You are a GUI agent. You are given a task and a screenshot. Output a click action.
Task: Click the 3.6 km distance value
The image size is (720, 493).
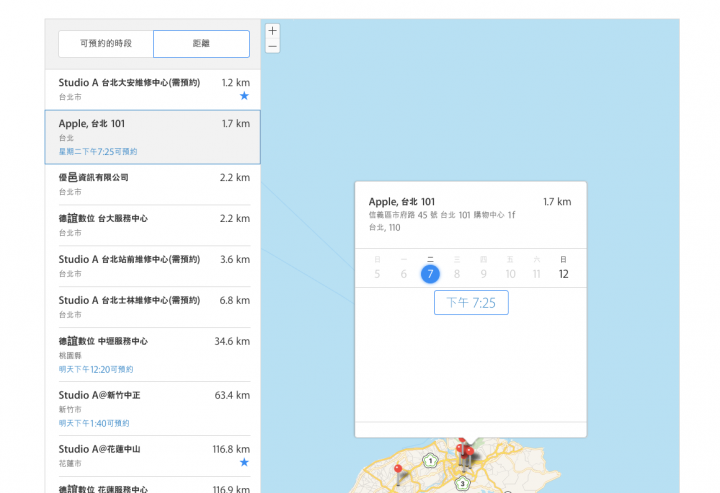pos(235,259)
